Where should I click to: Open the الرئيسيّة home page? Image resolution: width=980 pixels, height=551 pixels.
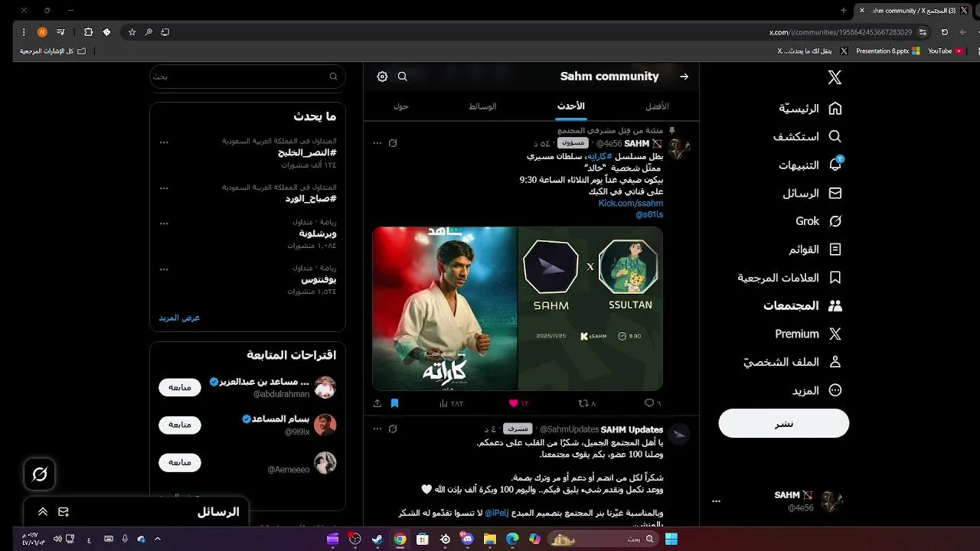(810, 109)
